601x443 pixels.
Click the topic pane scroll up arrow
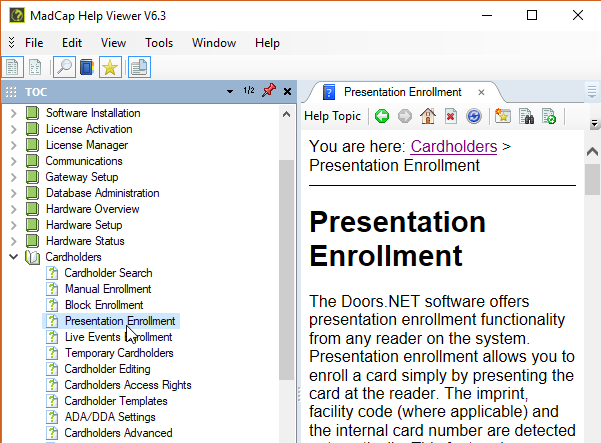593,152
